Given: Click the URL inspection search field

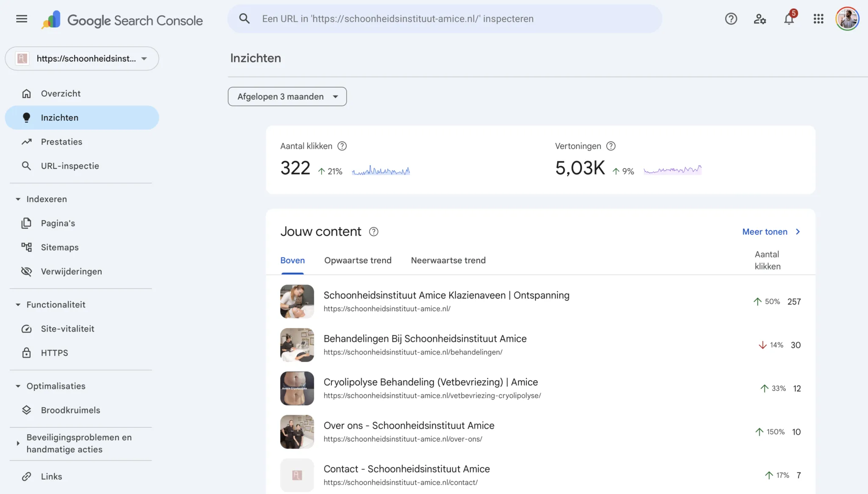Looking at the screenshot, I should click(445, 19).
